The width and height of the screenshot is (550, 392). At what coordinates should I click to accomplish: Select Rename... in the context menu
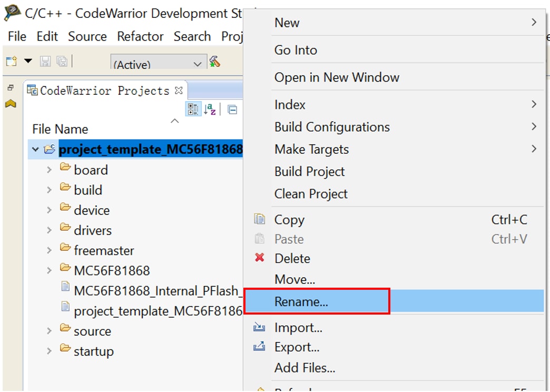tap(301, 302)
